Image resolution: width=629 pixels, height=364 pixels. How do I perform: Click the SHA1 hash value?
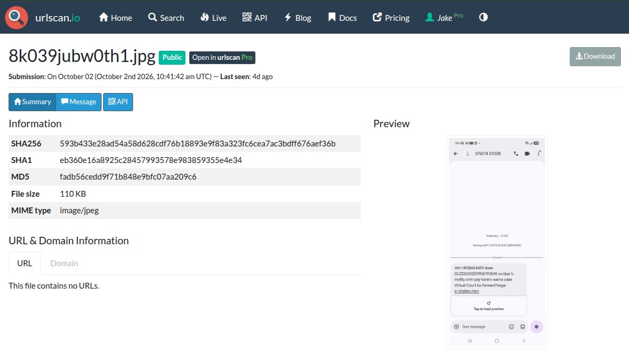point(151,160)
